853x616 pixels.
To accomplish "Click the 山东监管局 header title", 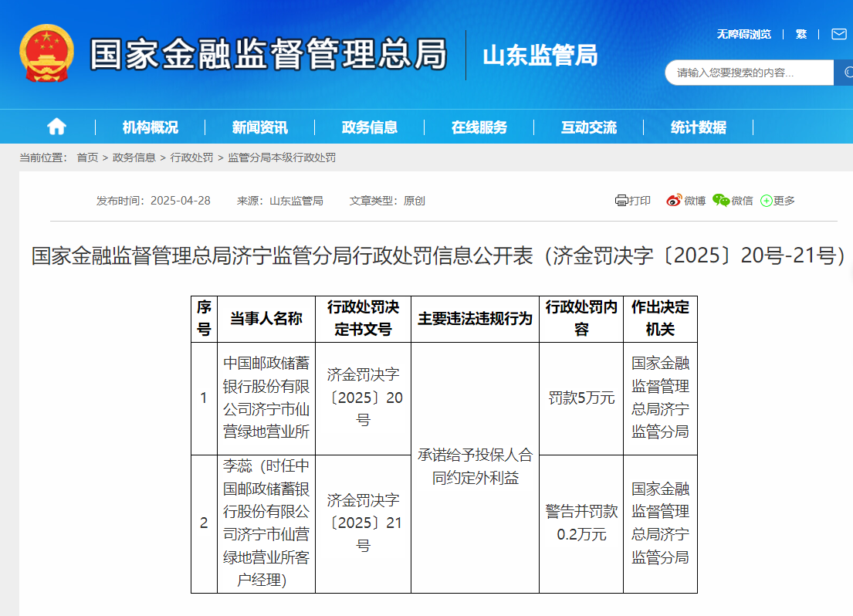I will click(540, 56).
